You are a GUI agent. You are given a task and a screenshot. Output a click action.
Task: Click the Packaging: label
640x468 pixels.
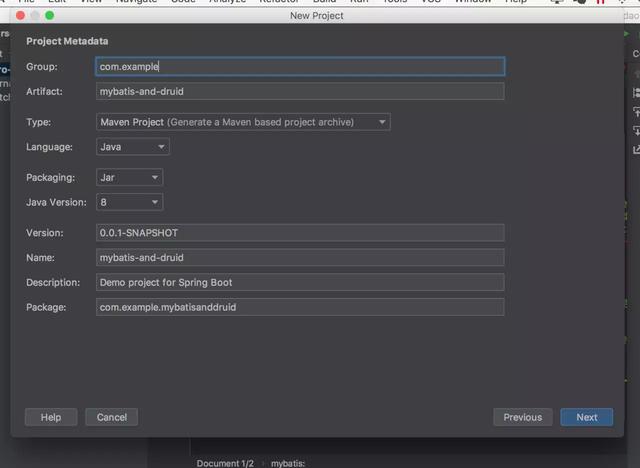tap(51, 177)
